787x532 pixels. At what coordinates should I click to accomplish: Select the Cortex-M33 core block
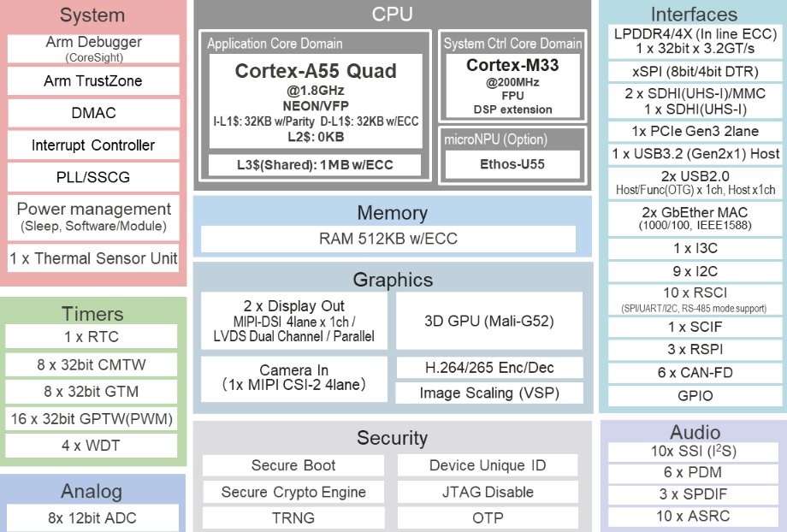512,86
